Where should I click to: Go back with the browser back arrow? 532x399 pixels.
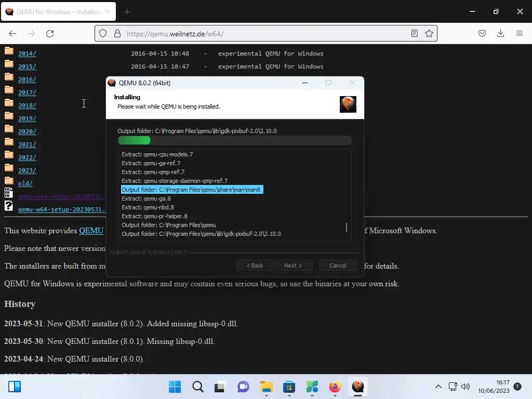[12, 34]
